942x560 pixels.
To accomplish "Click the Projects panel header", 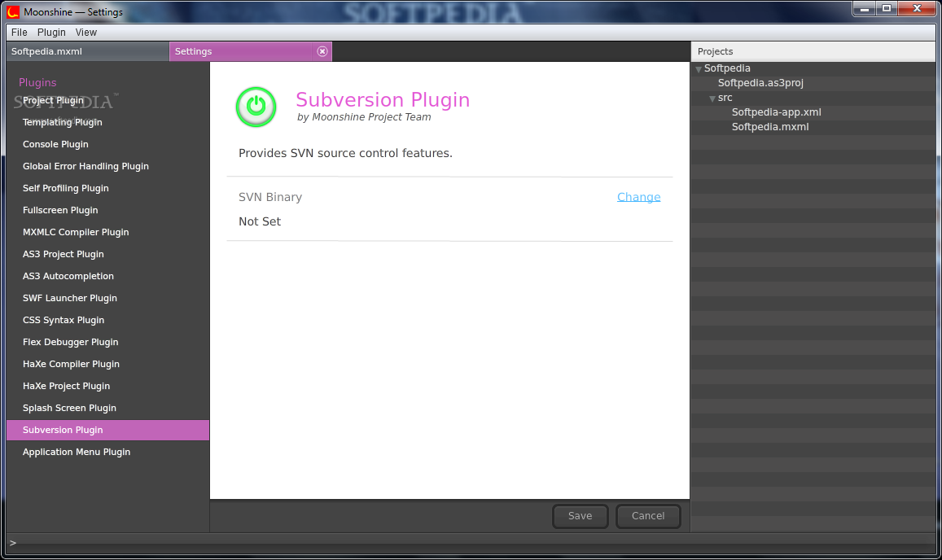I will point(813,51).
